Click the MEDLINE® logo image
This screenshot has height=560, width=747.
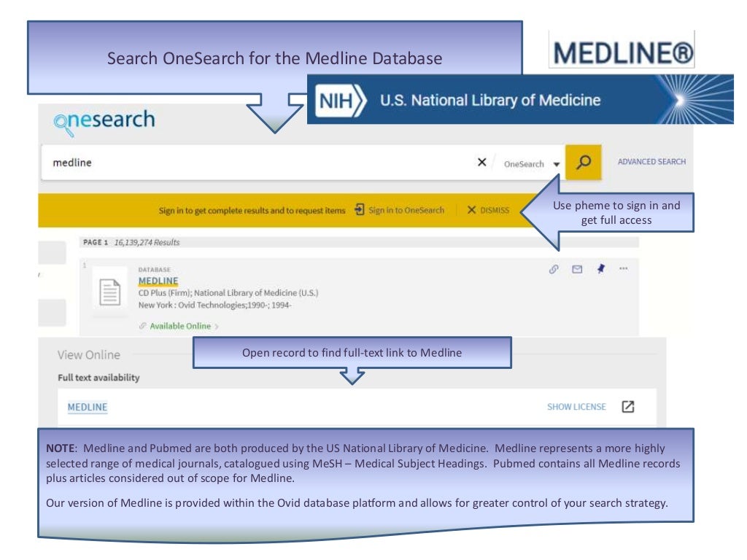[x=622, y=50]
